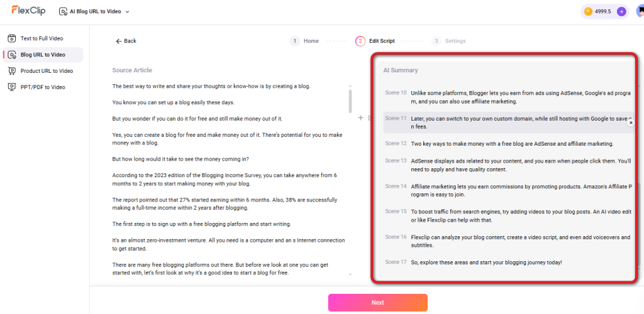Delete Scene 11 with the x button
The image size is (644, 314).
631,123
